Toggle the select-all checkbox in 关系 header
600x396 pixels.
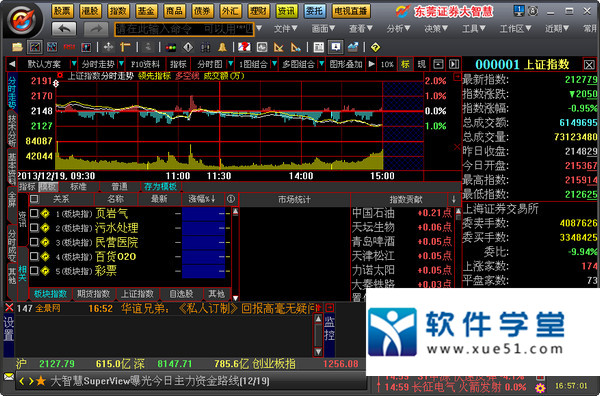[34, 199]
